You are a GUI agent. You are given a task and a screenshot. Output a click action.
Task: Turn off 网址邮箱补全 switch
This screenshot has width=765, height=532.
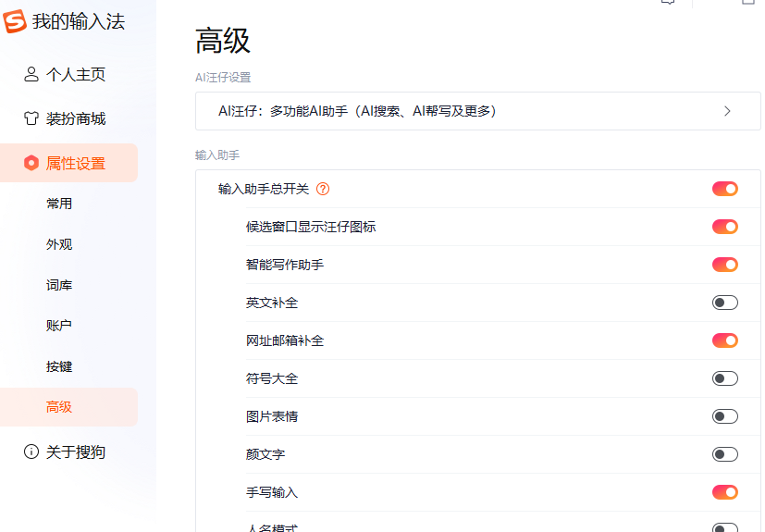click(725, 340)
